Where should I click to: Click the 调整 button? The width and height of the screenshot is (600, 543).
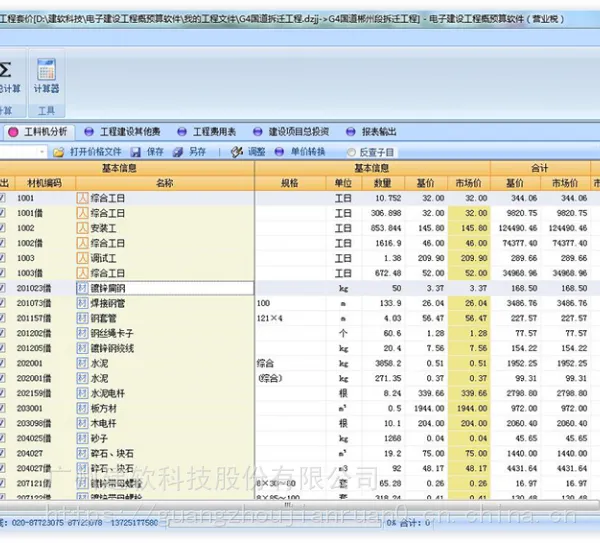pos(249,152)
